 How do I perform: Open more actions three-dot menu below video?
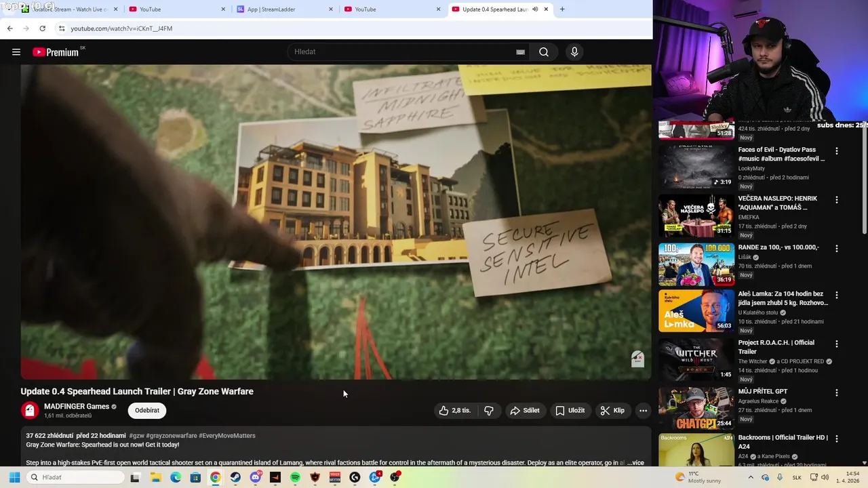[643, 410]
